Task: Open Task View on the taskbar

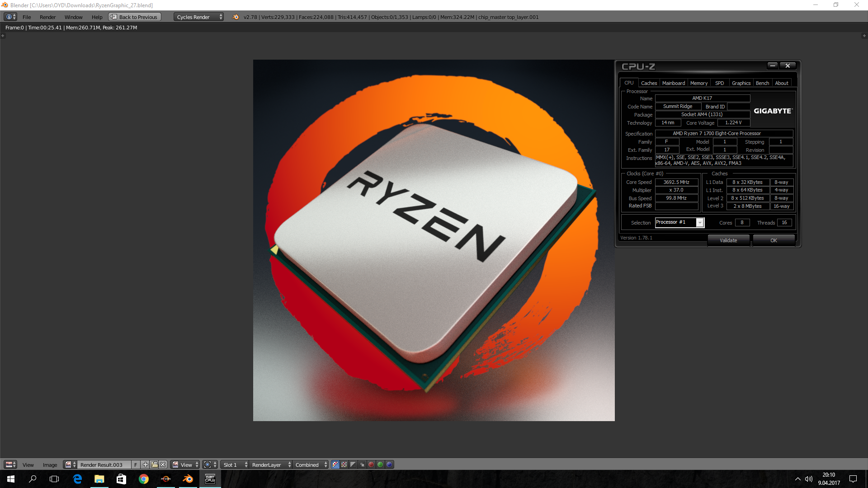Action: (54, 479)
